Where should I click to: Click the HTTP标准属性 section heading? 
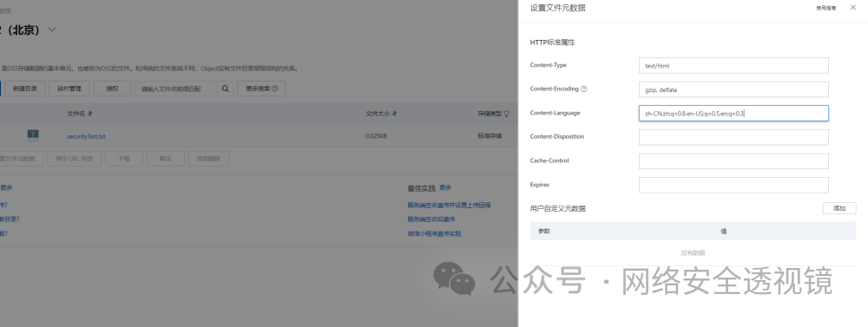(552, 42)
